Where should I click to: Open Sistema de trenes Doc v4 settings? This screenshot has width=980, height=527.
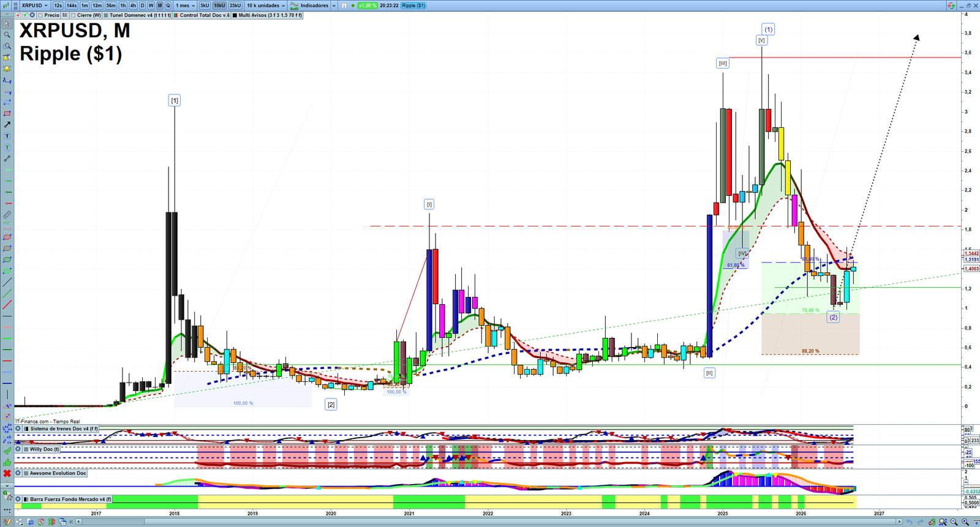[61, 428]
